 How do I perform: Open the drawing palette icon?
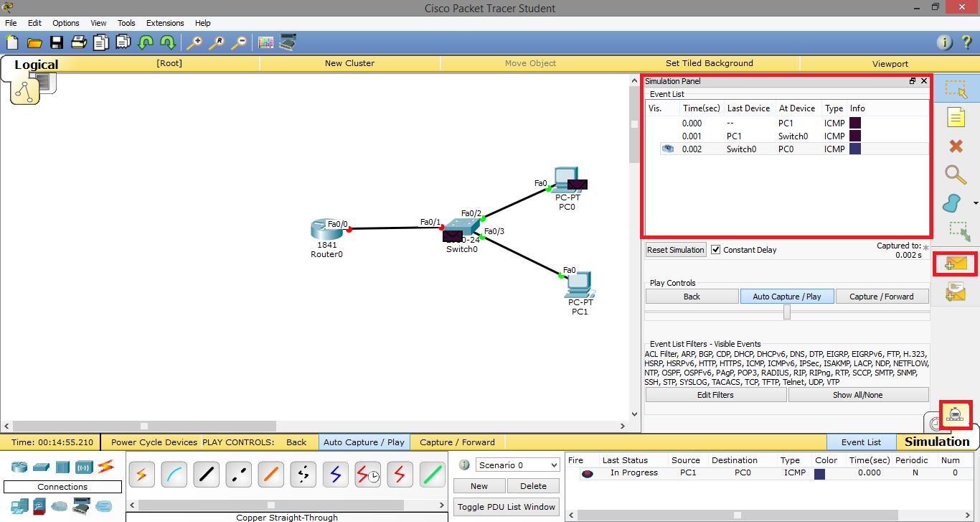point(265,42)
